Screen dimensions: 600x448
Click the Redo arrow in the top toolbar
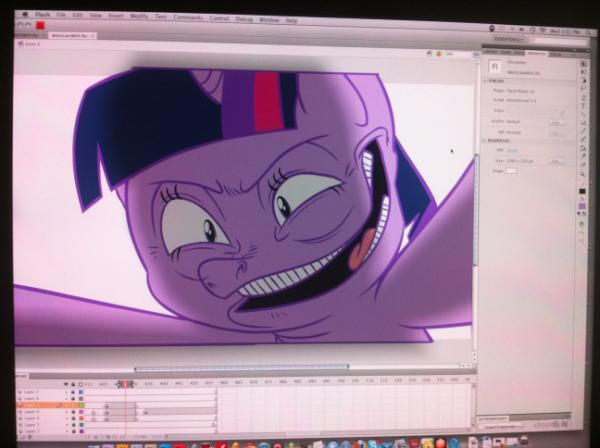(x=28, y=25)
